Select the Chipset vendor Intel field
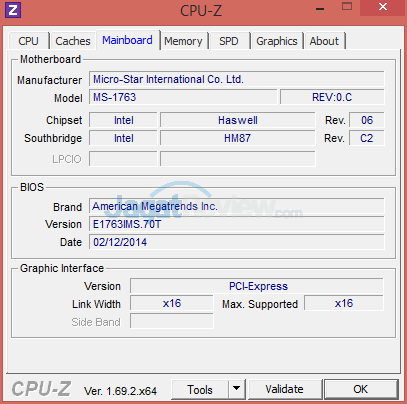 pos(123,120)
